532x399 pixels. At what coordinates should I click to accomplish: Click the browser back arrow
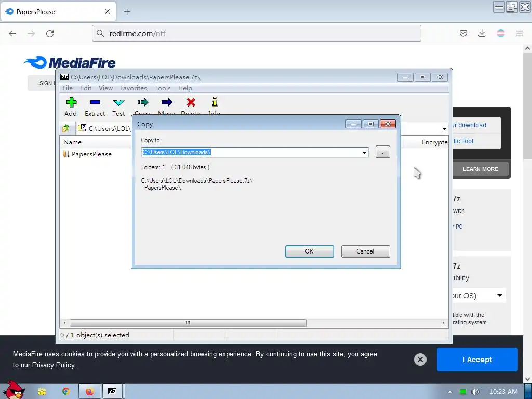(12, 34)
